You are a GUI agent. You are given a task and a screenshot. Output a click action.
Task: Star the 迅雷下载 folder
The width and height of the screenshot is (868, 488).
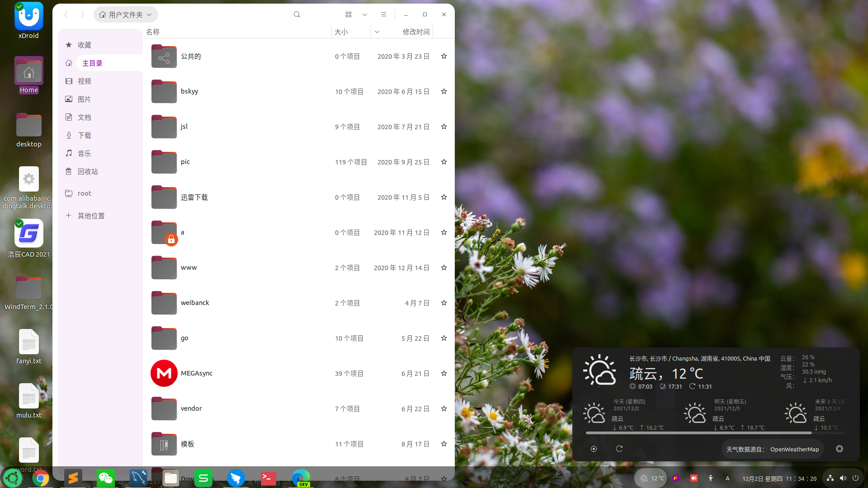pos(444,197)
